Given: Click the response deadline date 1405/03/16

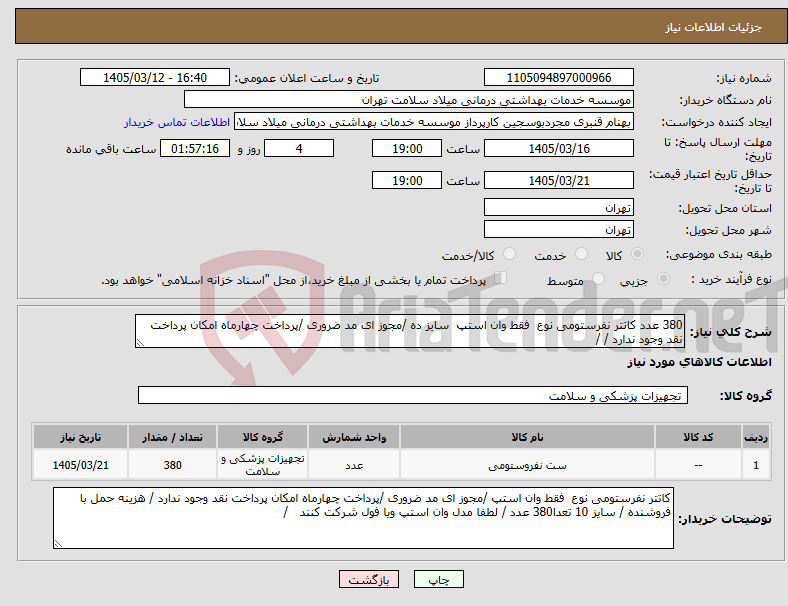Looking at the screenshot, I should (559, 148).
